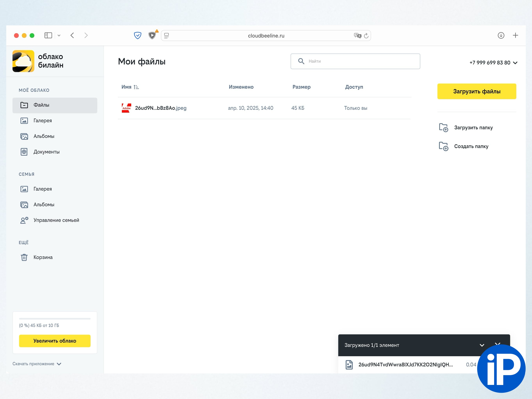The height and width of the screenshot is (399, 532).
Task: Click the Create folder icon
Action: tap(443, 146)
